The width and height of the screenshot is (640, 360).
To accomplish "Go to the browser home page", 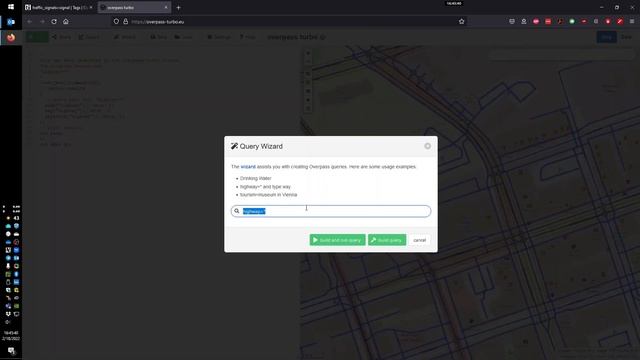I will (x=66, y=22).
